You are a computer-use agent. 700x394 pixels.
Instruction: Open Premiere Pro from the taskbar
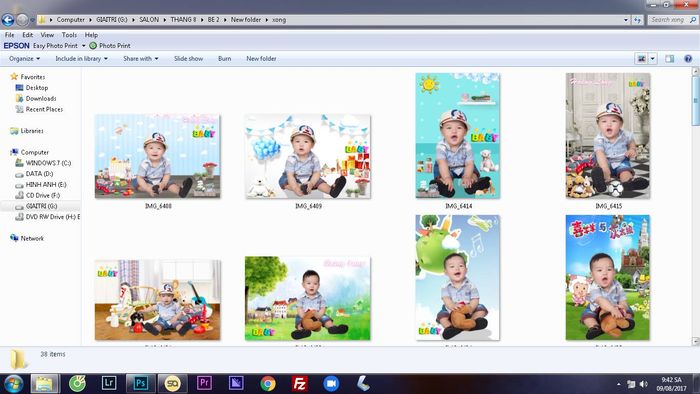pos(204,383)
